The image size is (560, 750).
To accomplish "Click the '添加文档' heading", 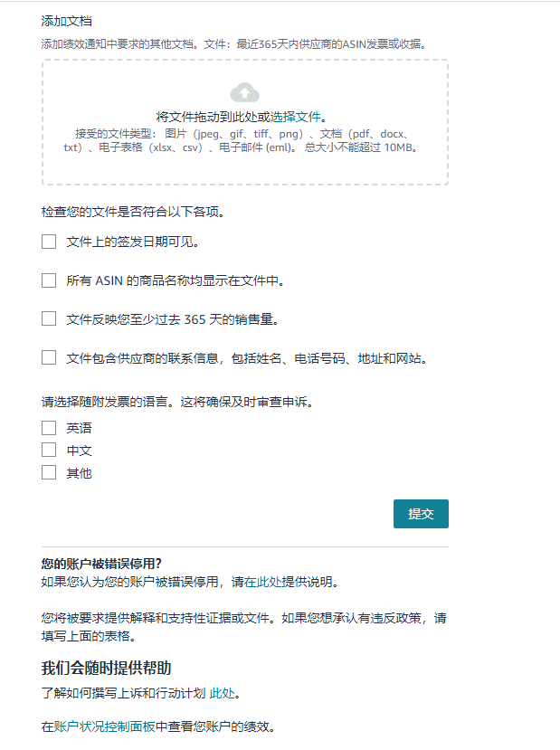I will [x=66, y=21].
